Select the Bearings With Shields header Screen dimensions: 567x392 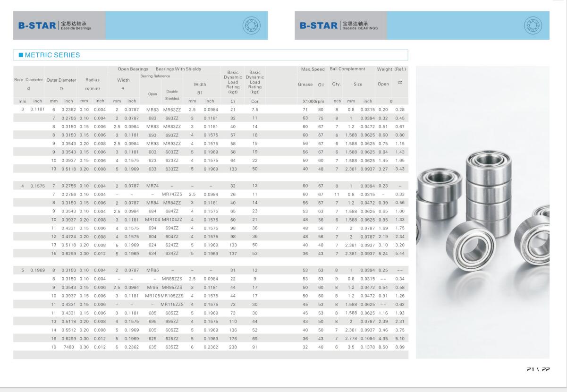178,69
